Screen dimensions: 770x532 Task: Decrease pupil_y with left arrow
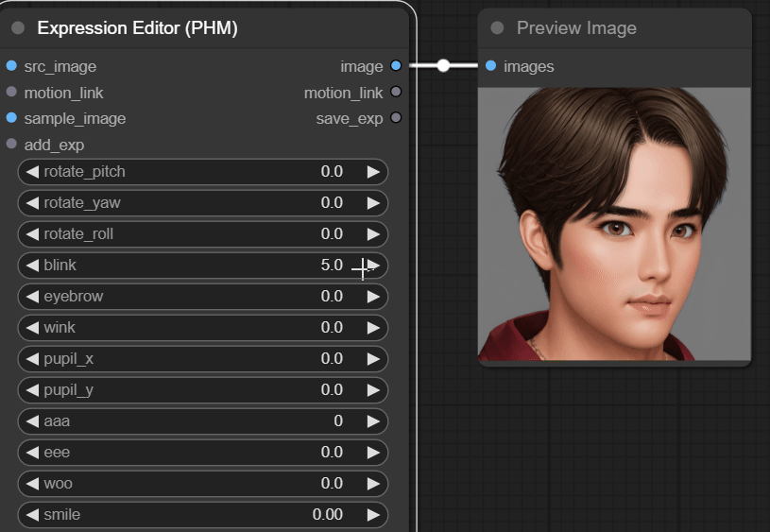click(x=32, y=390)
